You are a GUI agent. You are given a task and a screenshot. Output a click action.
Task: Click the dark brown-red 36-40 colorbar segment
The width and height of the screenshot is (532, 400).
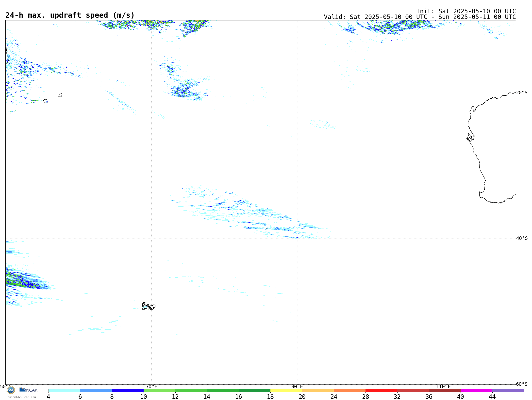pos(445,390)
